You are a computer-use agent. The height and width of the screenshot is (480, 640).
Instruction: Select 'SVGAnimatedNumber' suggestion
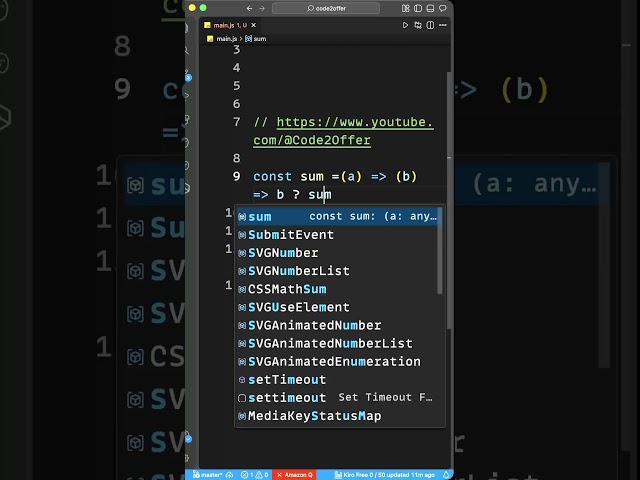click(x=338, y=325)
